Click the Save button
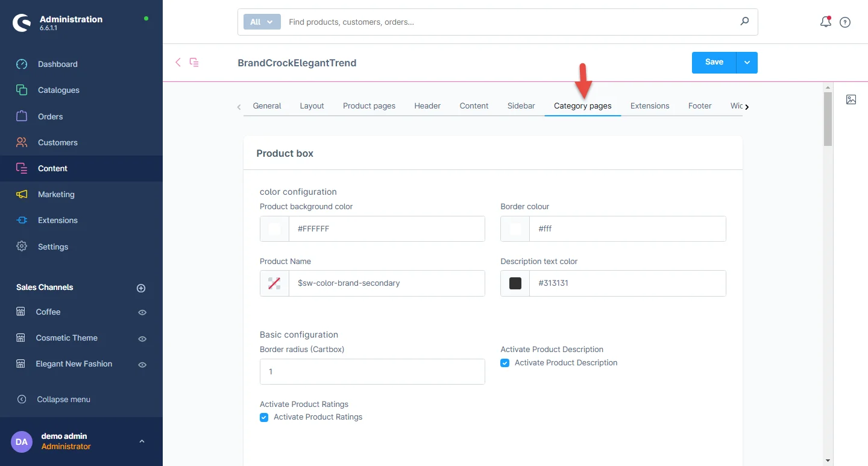This screenshot has width=868, height=466. 714,63
